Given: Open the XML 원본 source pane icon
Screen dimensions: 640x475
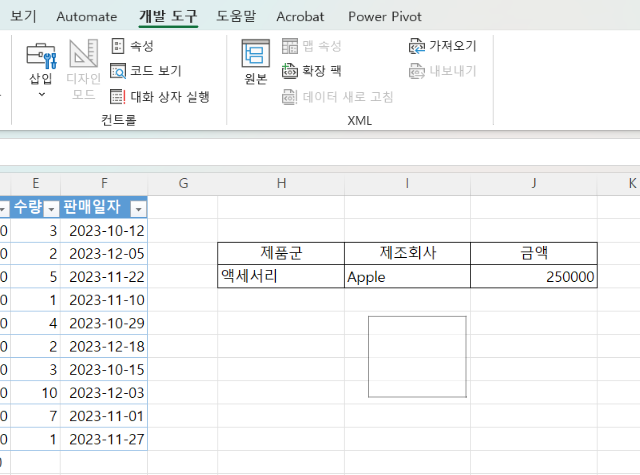Looking at the screenshot, I should 256,53.
